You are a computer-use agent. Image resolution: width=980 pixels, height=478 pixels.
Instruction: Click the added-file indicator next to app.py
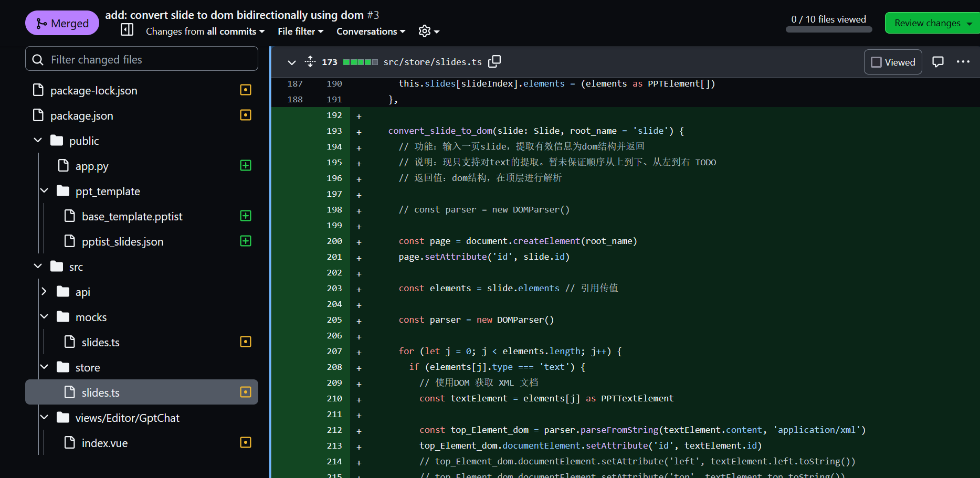click(x=245, y=165)
